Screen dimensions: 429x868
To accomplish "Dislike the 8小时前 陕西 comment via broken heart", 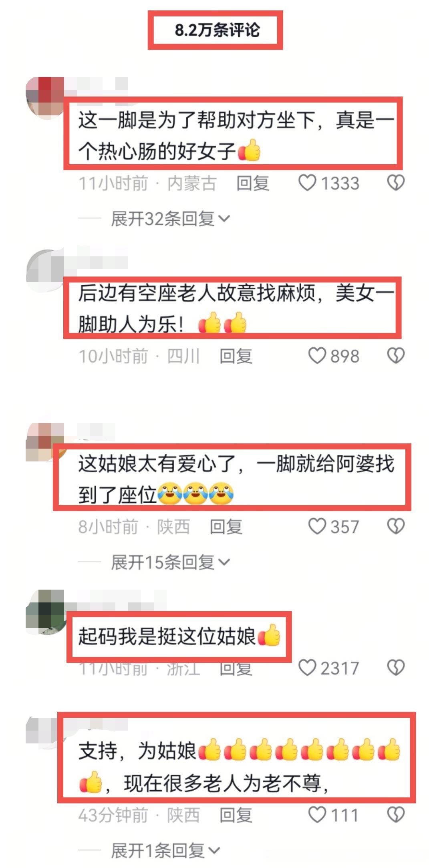I will pyautogui.click(x=396, y=526).
